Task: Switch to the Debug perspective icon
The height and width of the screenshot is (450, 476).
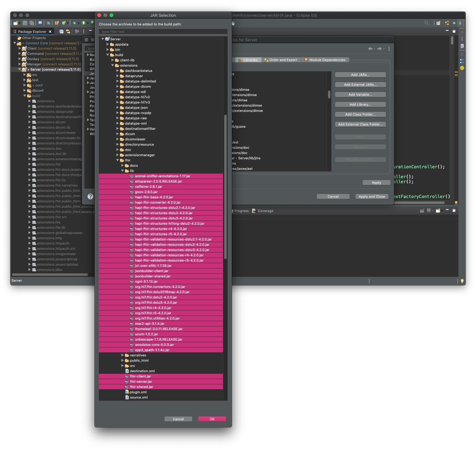Action: click(x=454, y=23)
